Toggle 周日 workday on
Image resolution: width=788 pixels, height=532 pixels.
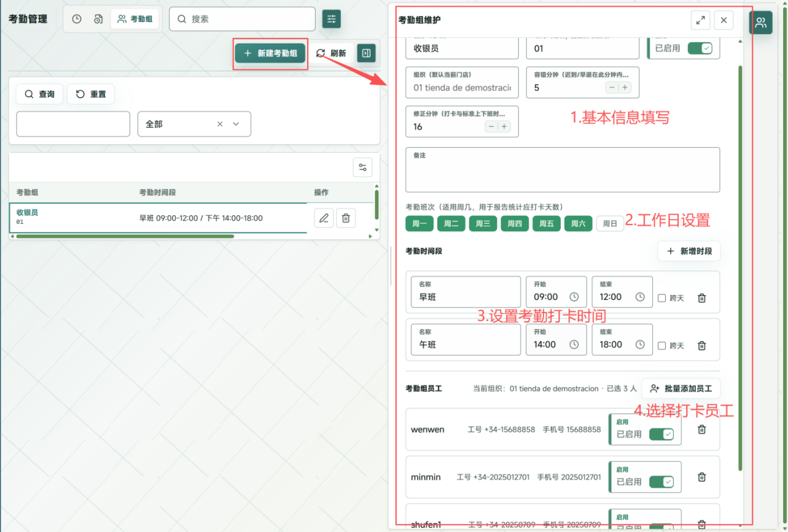(x=610, y=223)
